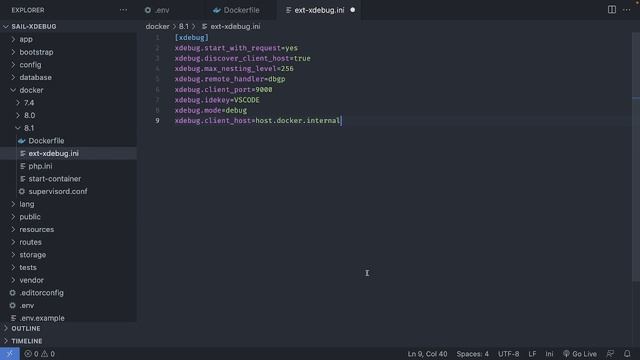Open the errors and warnings count
640x360 pixels.
39,354
